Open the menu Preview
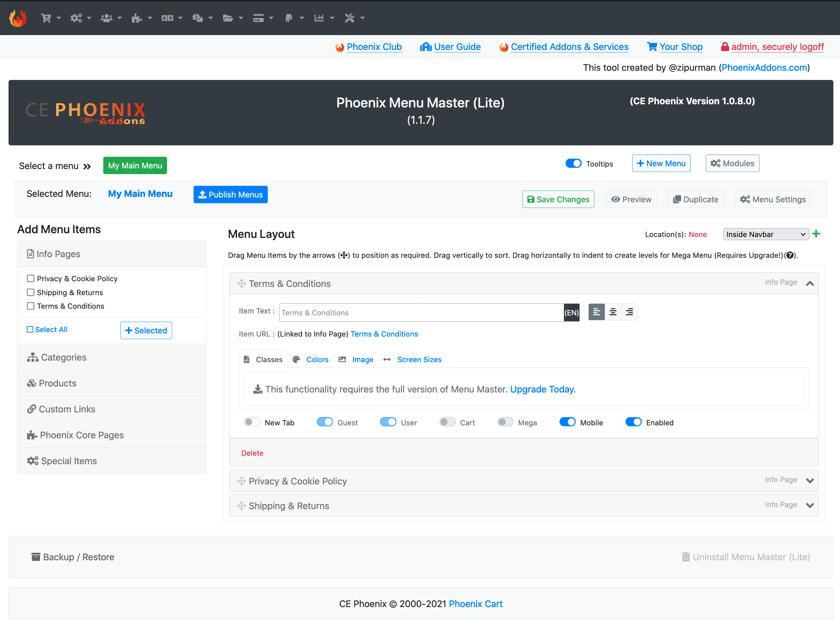The width and height of the screenshot is (840, 620). point(632,199)
